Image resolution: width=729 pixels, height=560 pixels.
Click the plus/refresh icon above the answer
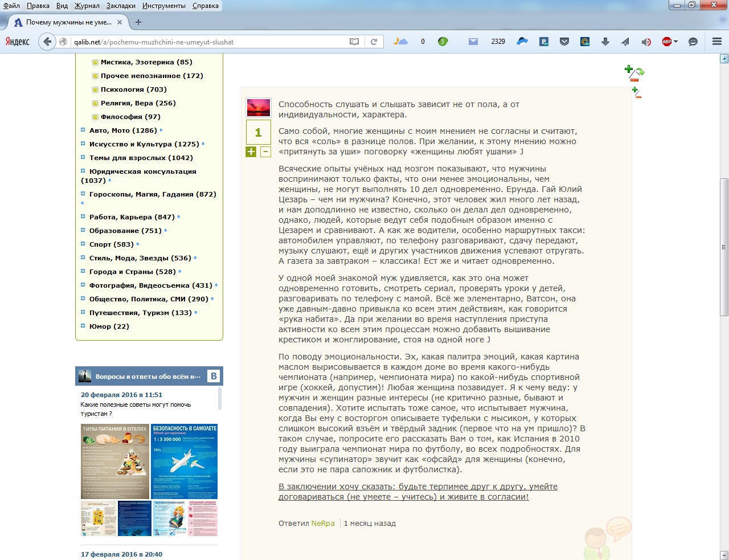634,73
